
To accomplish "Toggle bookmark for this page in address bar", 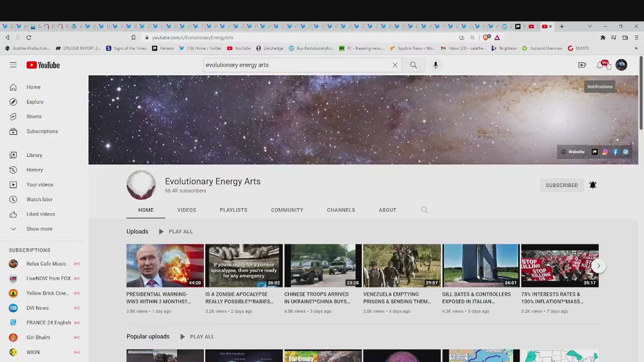I will pos(133,38).
